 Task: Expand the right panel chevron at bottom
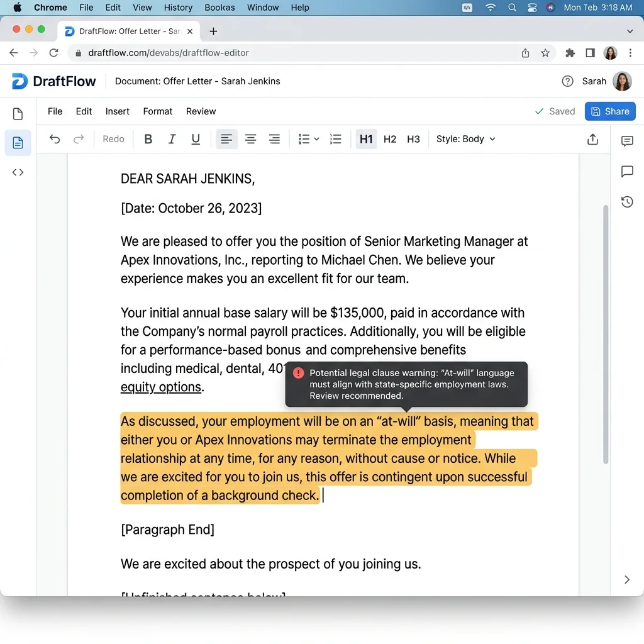[627, 579]
